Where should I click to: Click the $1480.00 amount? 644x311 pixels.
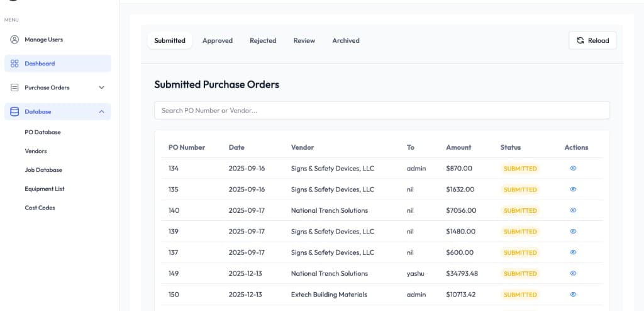461,231
